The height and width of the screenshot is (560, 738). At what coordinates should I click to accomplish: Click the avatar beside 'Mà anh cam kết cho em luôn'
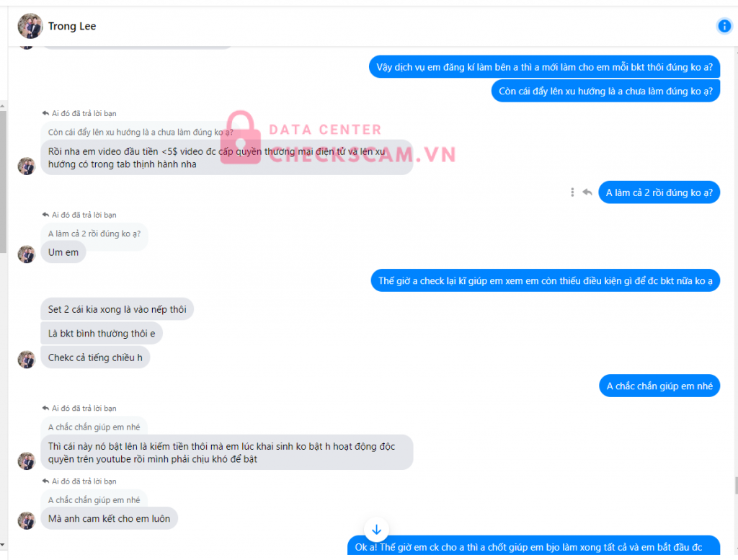tap(27, 520)
